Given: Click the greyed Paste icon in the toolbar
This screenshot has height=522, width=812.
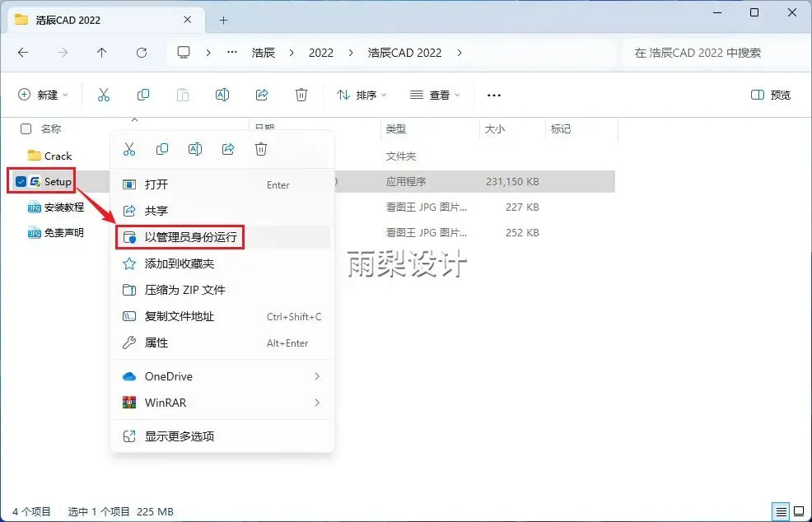Looking at the screenshot, I should (x=183, y=95).
